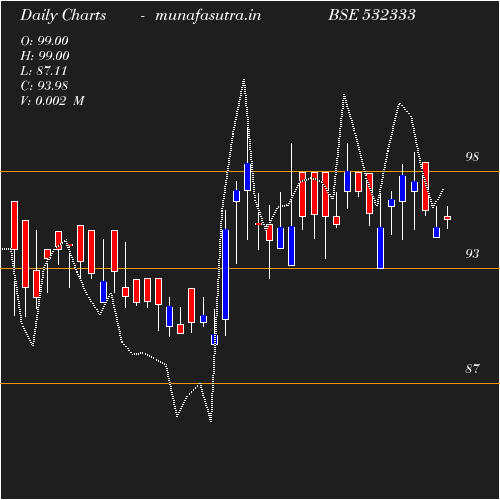The image size is (500, 500).
Task: Click the price axis label 87
Action: [472, 369]
